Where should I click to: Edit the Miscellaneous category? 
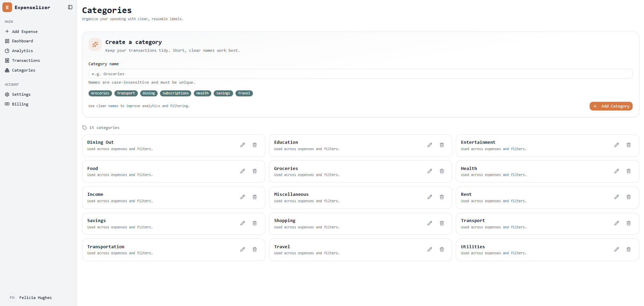coord(430,197)
